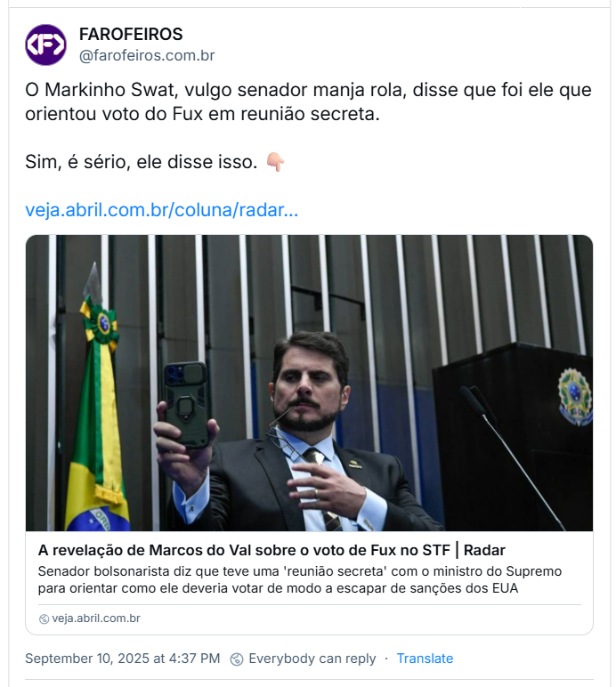Image resolution: width=616 pixels, height=687 pixels.
Task: Click the September 10, 2025 timestamp
Action: click(x=122, y=659)
